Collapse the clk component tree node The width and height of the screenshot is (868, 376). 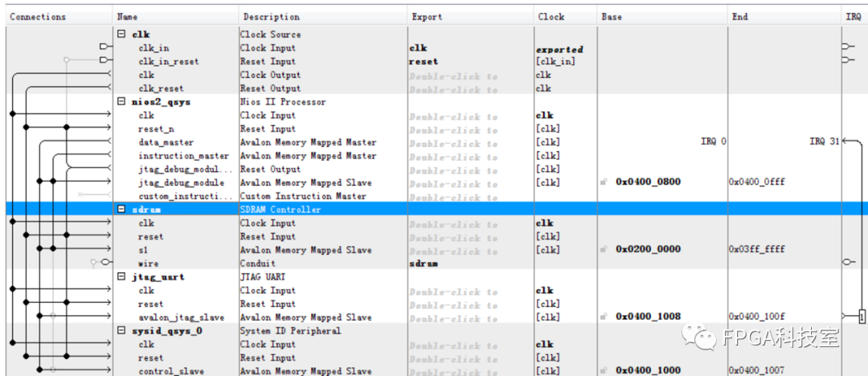click(x=122, y=35)
